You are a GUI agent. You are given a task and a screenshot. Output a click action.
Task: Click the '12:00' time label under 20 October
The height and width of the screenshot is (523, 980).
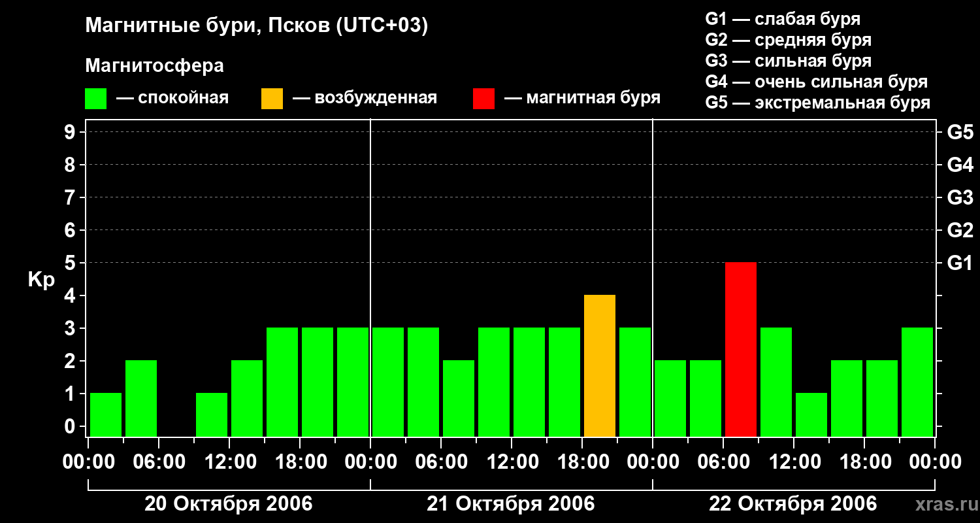point(229,462)
